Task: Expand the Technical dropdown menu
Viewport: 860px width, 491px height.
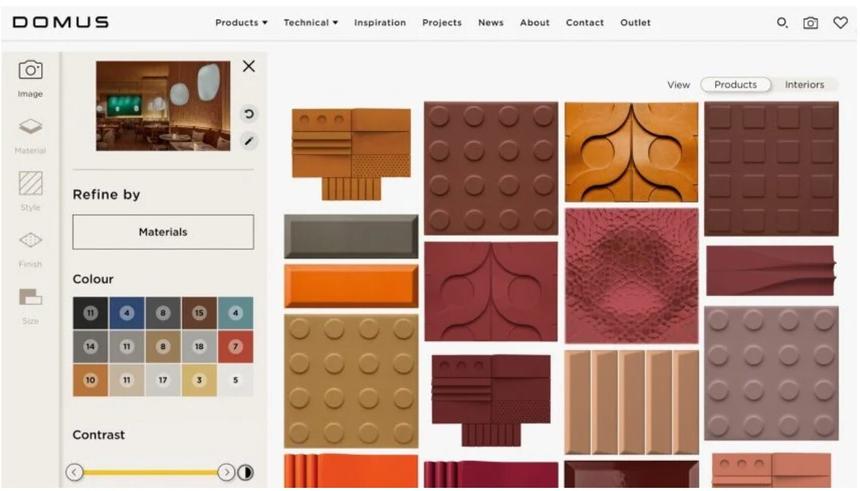Action: tap(310, 22)
